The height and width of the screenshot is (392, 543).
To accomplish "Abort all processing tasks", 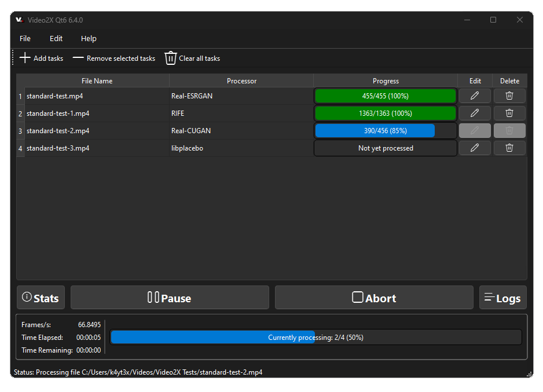I will [373, 297].
